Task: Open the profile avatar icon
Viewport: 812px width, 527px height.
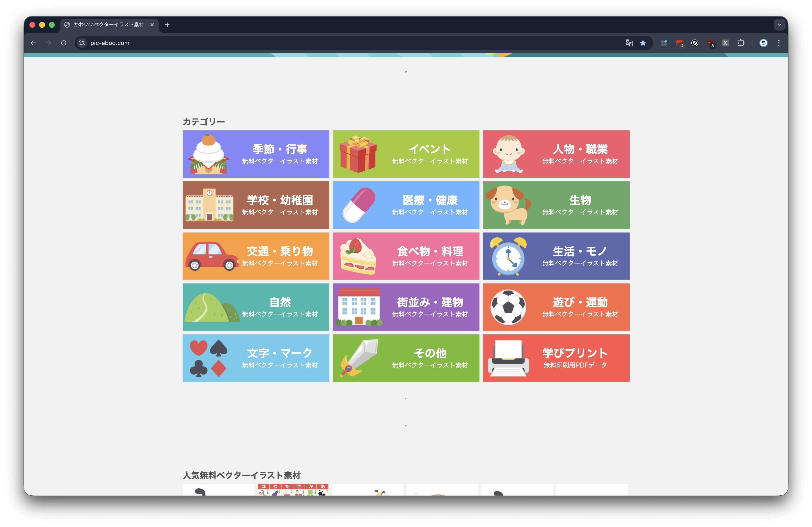Action: [763, 43]
